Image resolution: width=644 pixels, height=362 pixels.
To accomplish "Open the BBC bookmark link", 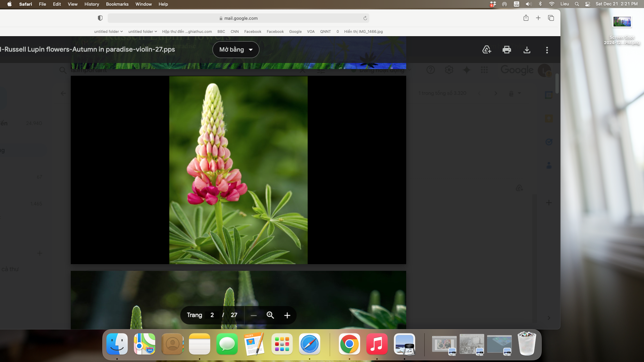I will 221,32.
